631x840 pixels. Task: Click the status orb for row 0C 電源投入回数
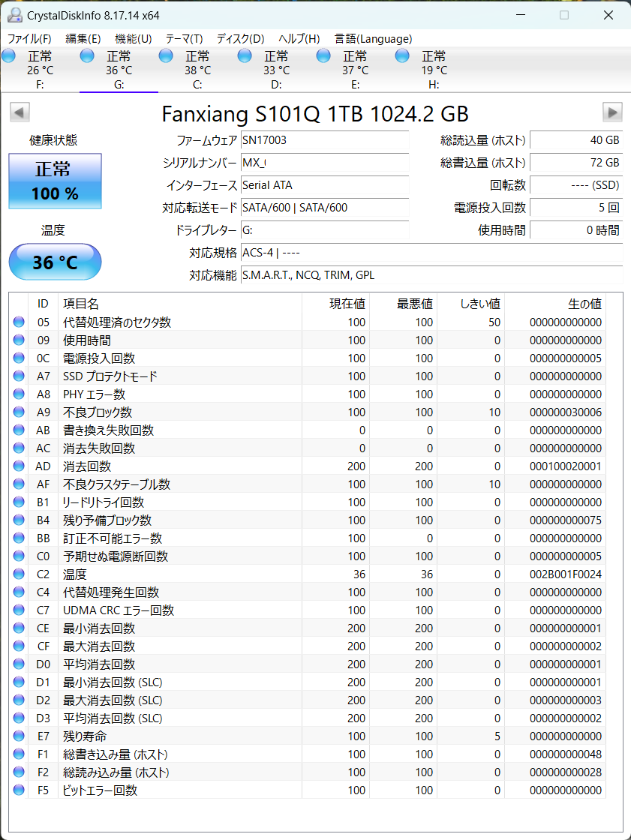19,358
